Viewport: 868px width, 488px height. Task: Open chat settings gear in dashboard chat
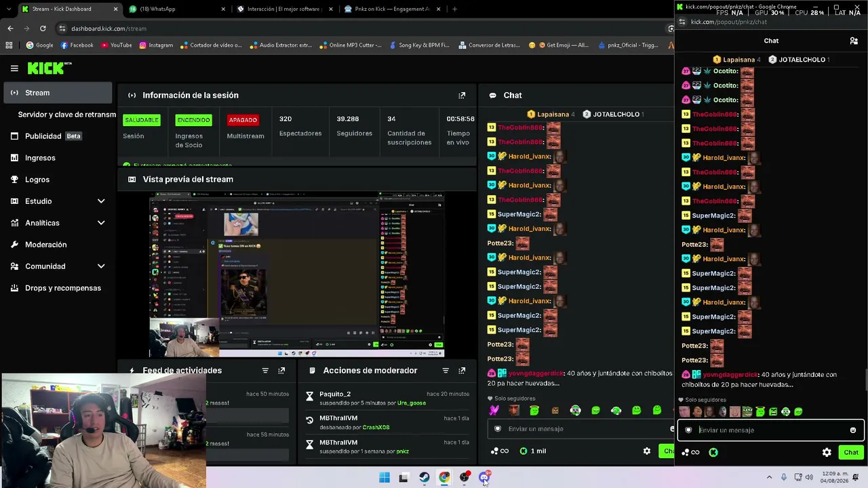(x=647, y=451)
